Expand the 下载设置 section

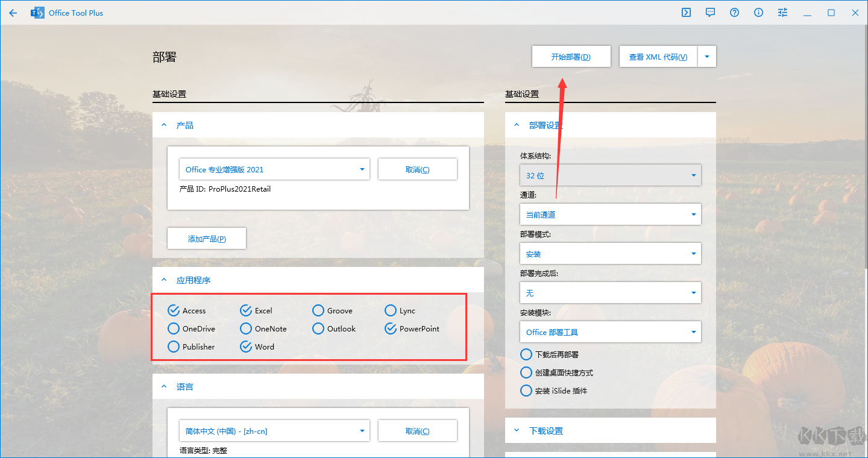[517, 430]
